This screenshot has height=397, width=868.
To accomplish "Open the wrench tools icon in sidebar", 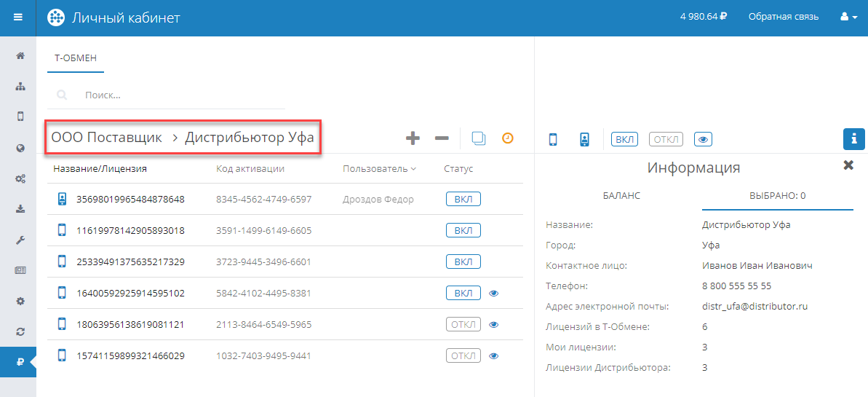I will (x=20, y=240).
